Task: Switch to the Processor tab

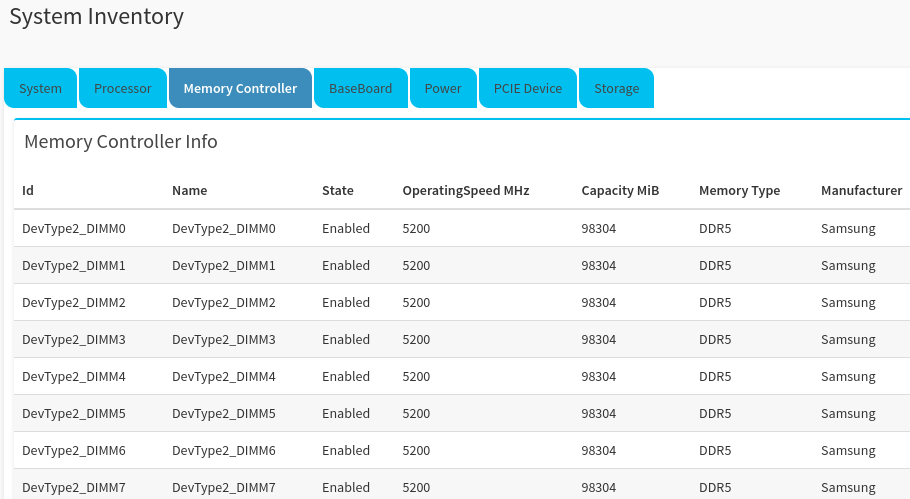Action: coord(122,88)
